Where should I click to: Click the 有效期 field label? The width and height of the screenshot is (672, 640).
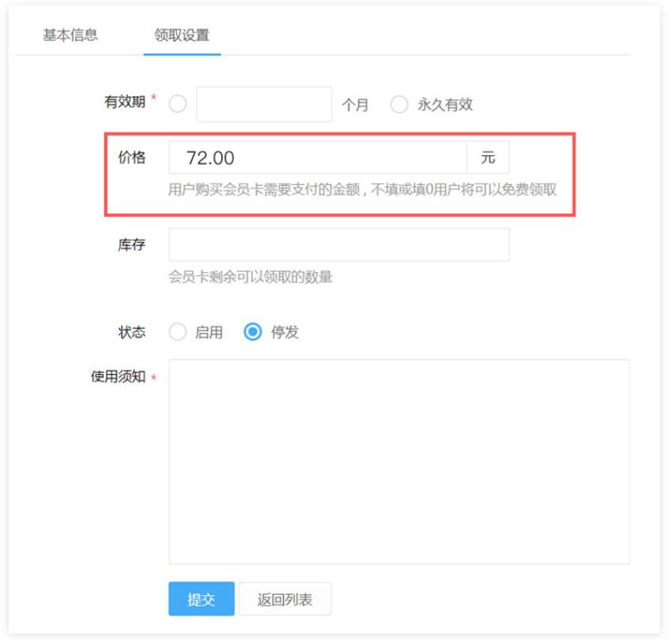125,102
